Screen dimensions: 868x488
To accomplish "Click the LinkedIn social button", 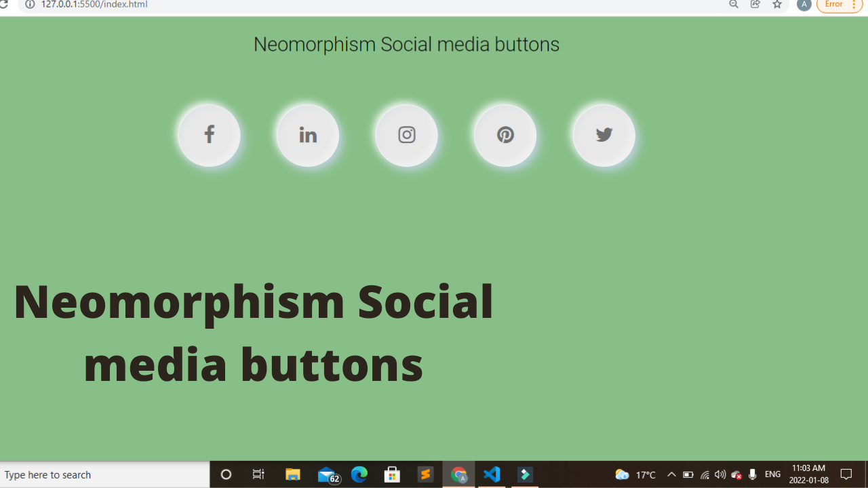I will (308, 136).
